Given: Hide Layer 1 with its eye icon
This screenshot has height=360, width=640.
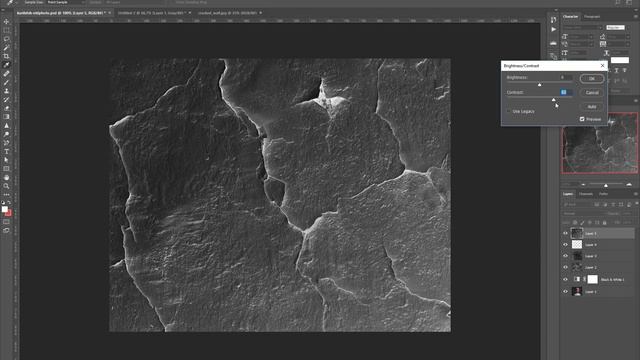Looking at the screenshot, I should (x=565, y=291).
